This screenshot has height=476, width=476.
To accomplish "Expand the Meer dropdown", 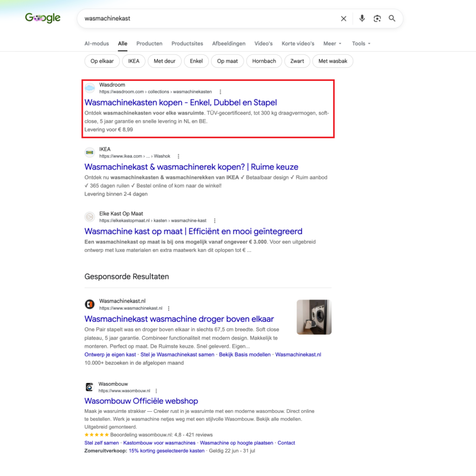I will pos(332,43).
